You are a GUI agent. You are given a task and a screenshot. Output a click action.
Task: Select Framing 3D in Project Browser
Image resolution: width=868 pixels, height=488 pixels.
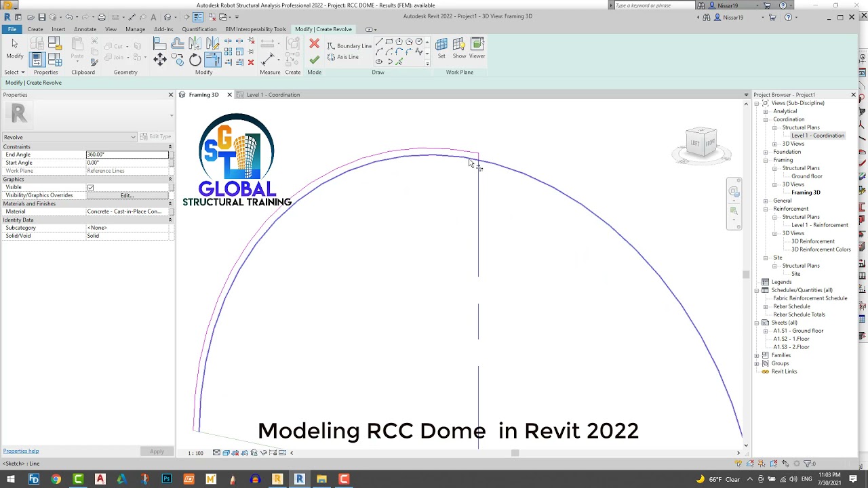click(x=806, y=192)
